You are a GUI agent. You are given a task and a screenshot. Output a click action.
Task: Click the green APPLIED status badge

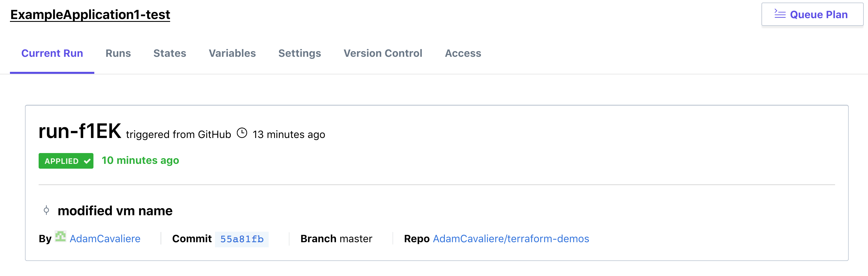(x=66, y=161)
